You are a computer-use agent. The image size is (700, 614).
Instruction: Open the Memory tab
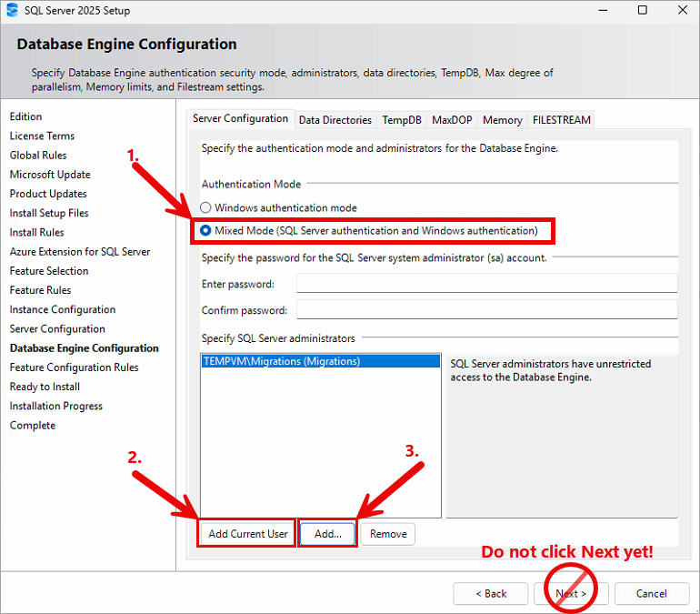coord(502,120)
